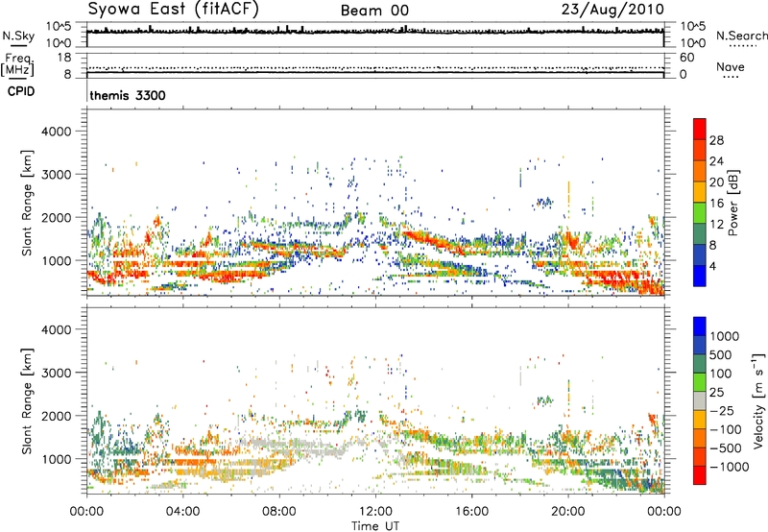Click the '500' value on Velocity colorbar
Viewport: 768px width, 532px height.
[721, 355]
